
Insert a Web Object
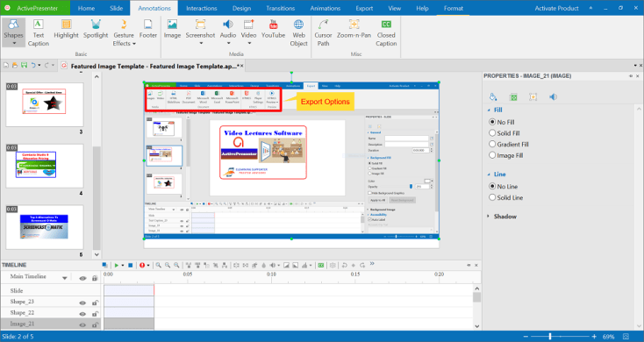coord(298,32)
